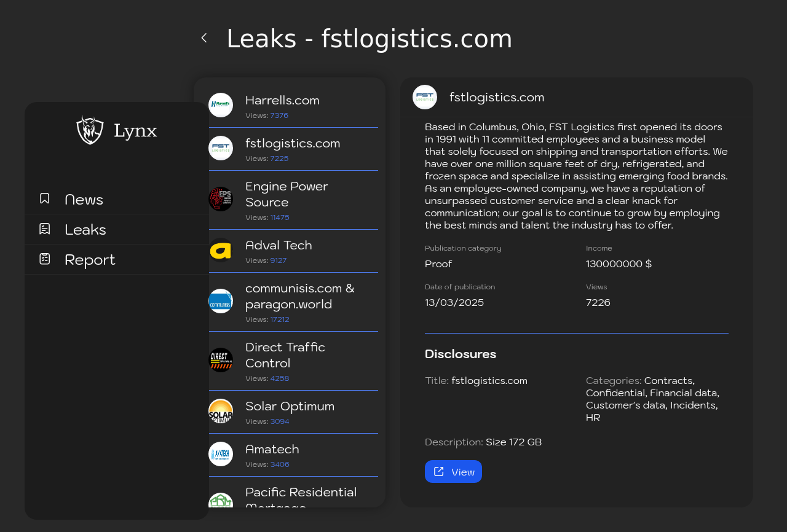This screenshot has width=787, height=532.
Task: Open the Solar Optimum entry
Action: point(293,412)
